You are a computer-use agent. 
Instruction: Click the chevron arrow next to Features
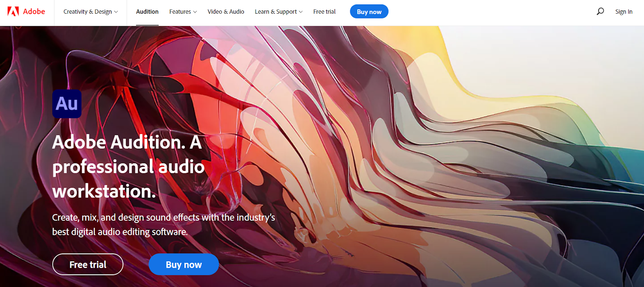coord(195,12)
